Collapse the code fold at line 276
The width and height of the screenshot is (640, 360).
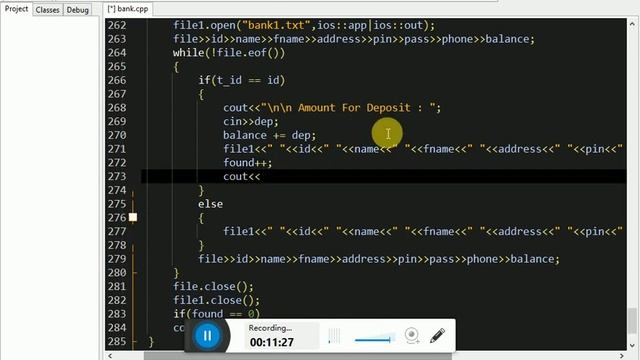coord(133,217)
